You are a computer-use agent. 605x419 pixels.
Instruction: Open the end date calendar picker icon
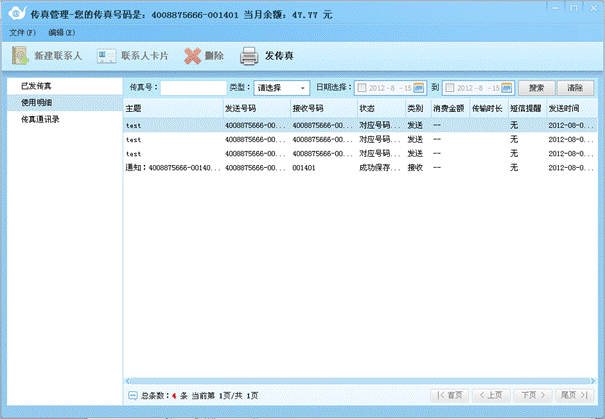tap(507, 88)
